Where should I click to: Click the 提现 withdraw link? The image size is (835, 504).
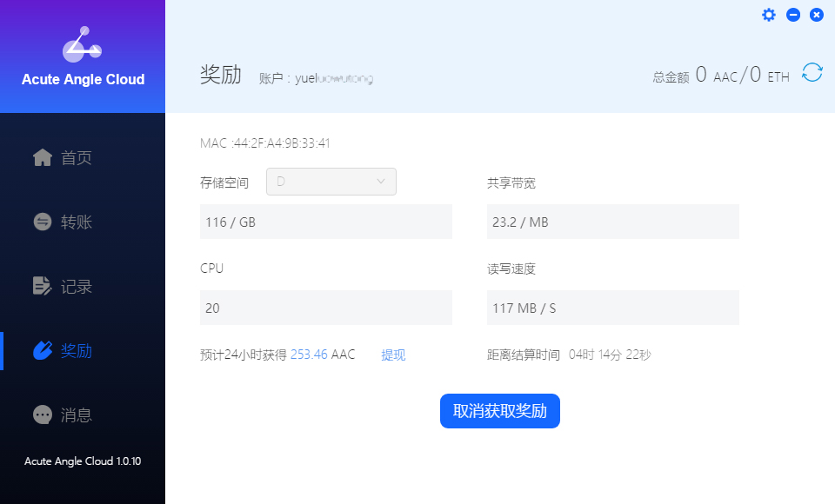click(392, 355)
